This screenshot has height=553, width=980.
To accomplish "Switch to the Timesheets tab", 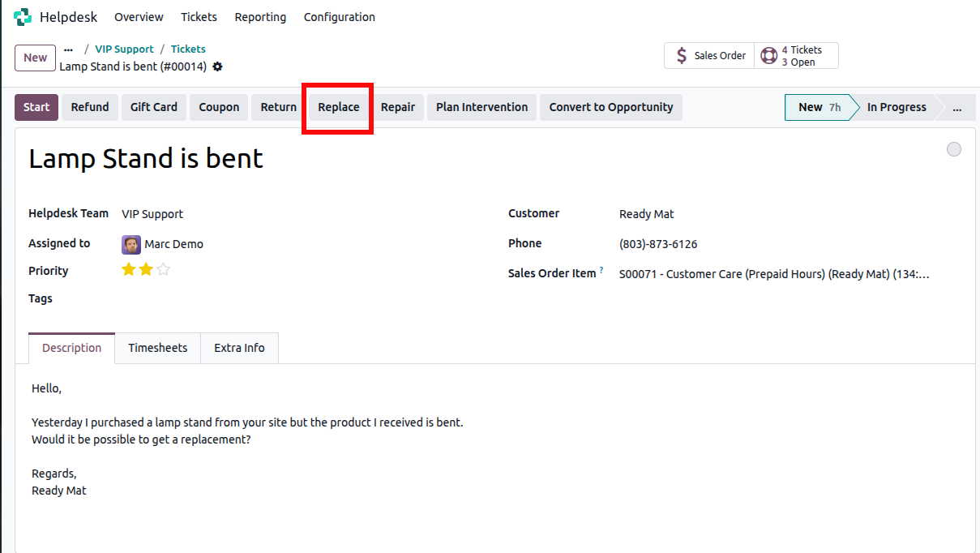I will (x=157, y=348).
